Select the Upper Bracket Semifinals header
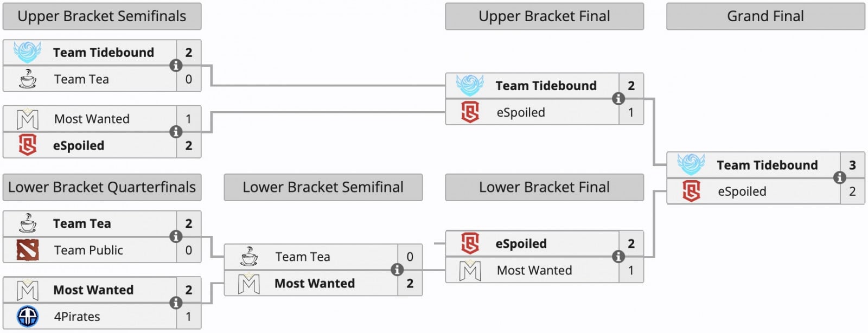This screenshot has height=333, width=868. (x=102, y=16)
